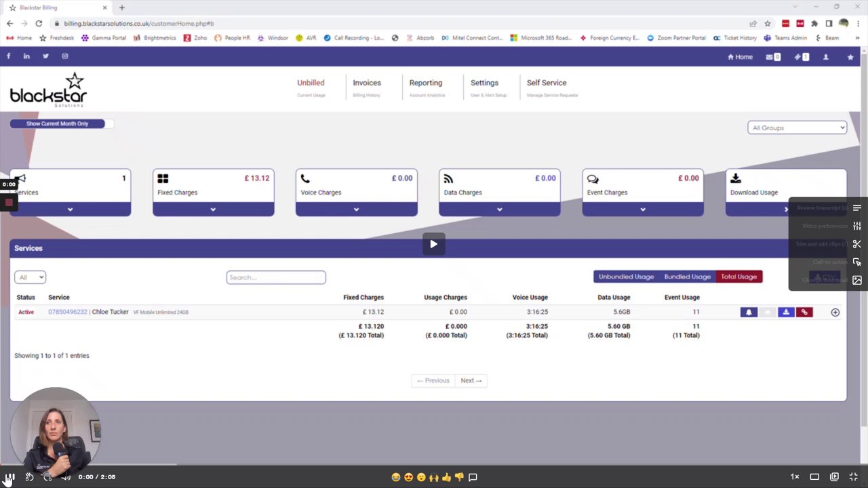Open the Ticket History bookmark
The width and height of the screenshot is (868, 488).
pos(734,38)
